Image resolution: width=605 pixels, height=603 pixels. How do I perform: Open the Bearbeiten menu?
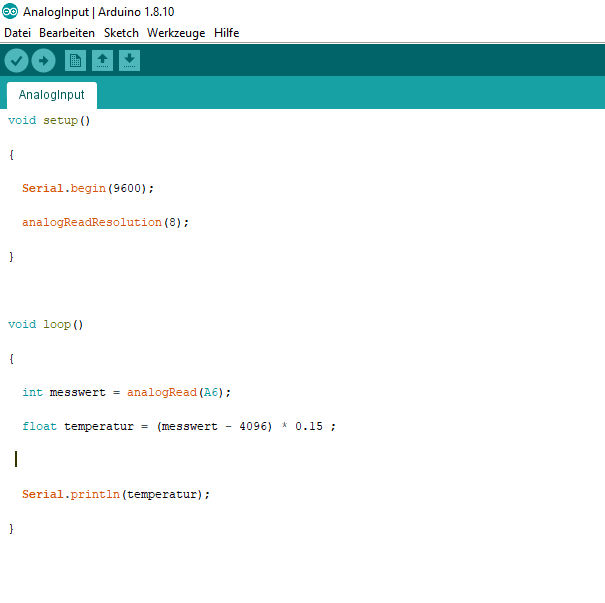[x=67, y=33]
